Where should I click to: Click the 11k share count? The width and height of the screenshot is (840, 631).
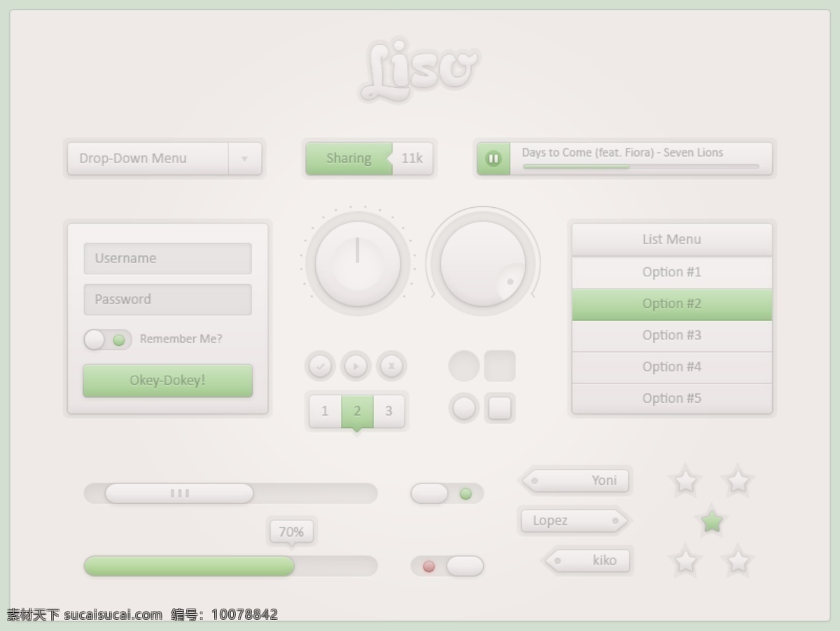(x=412, y=159)
